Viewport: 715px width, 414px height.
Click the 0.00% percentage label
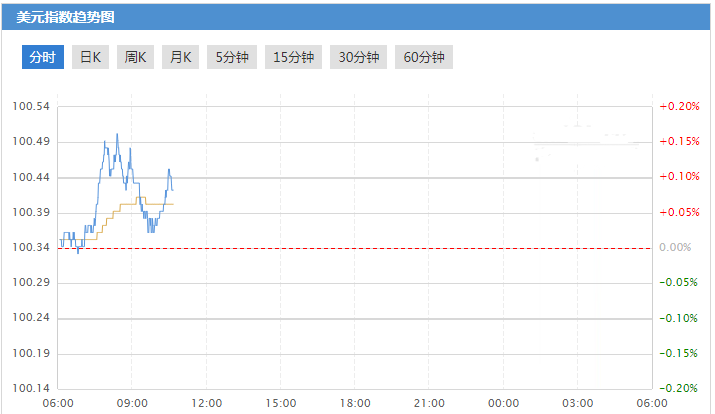tap(676, 248)
